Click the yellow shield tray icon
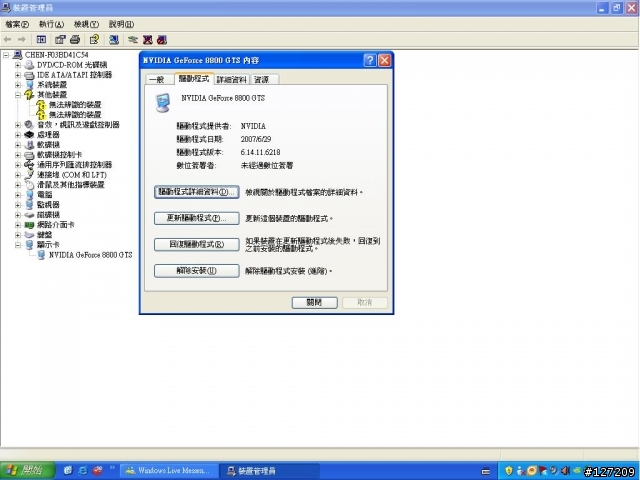Image resolution: width=640 pixels, height=480 pixels. (509, 471)
